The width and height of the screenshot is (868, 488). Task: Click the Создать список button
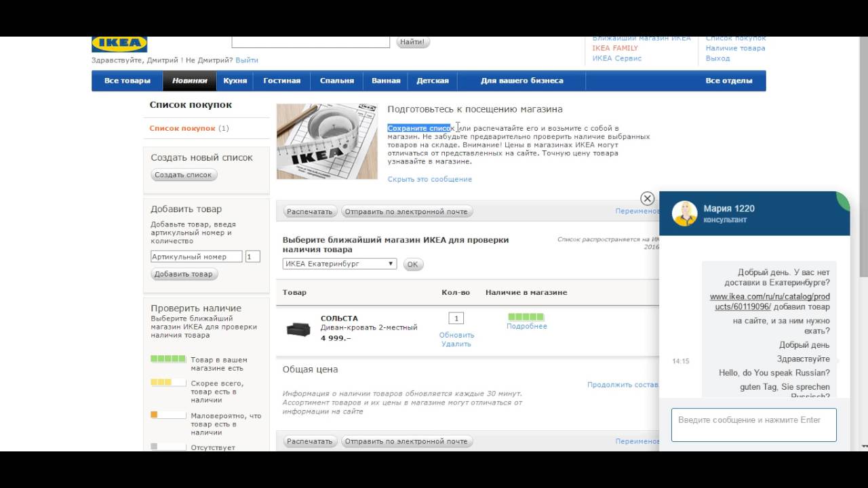coord(183,175)
